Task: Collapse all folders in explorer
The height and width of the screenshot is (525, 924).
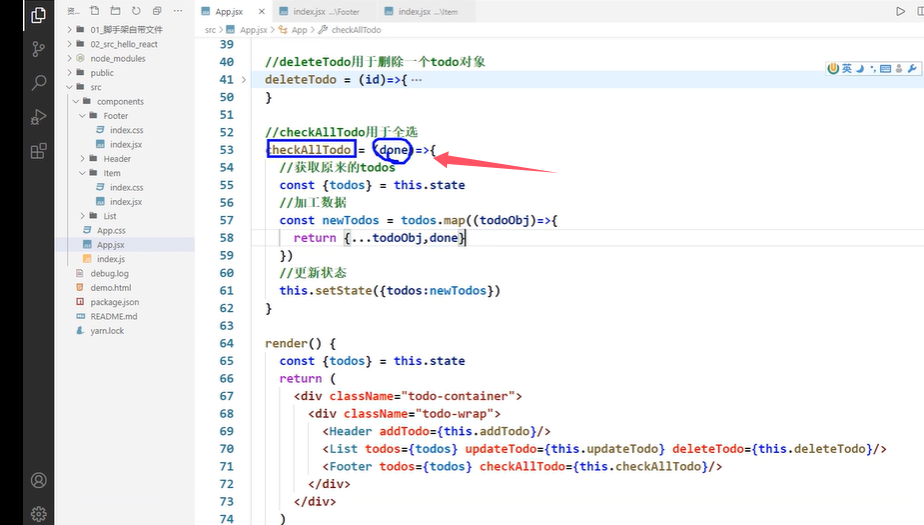Action: (x=157, y=11)
